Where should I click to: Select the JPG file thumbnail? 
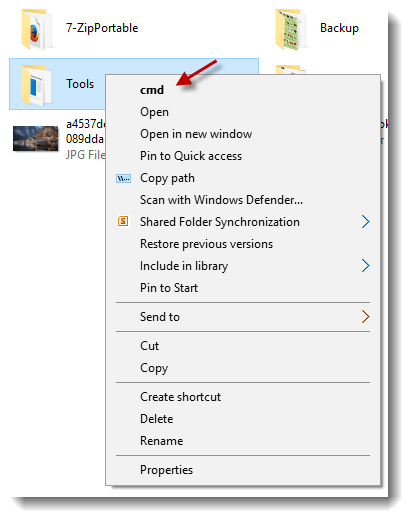pyautogui.click(x=35, y=138)
